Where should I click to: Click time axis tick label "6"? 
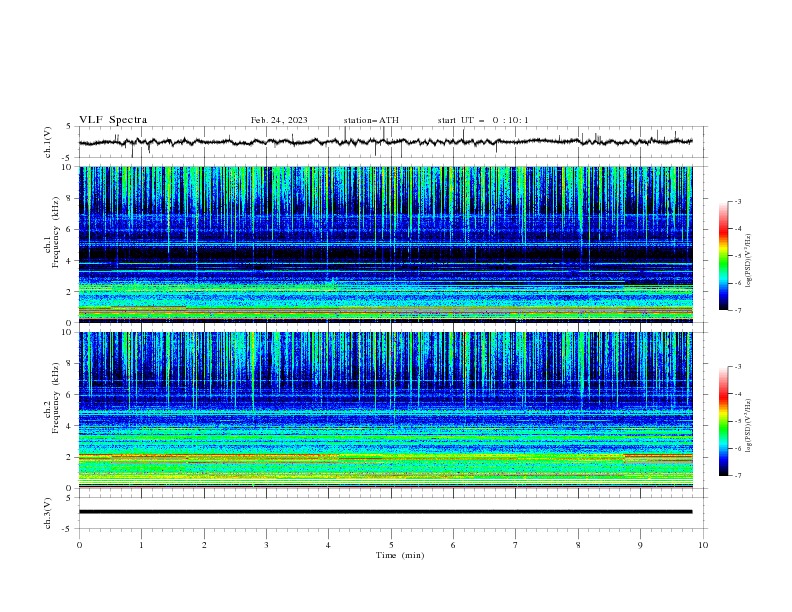453,545
